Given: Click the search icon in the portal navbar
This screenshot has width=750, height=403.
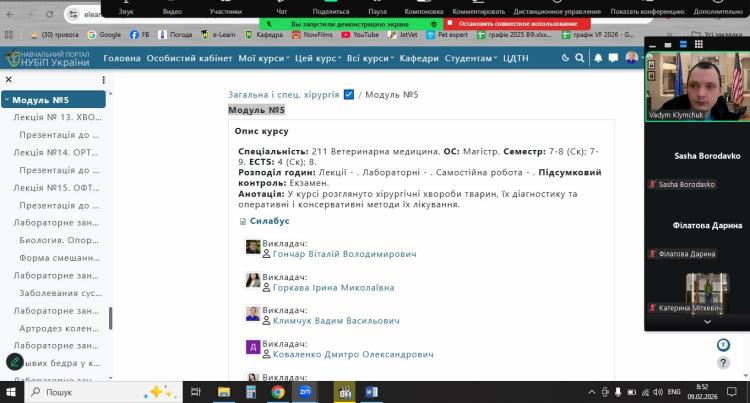Looking at the screenshot, I should [x=582, y=58].
